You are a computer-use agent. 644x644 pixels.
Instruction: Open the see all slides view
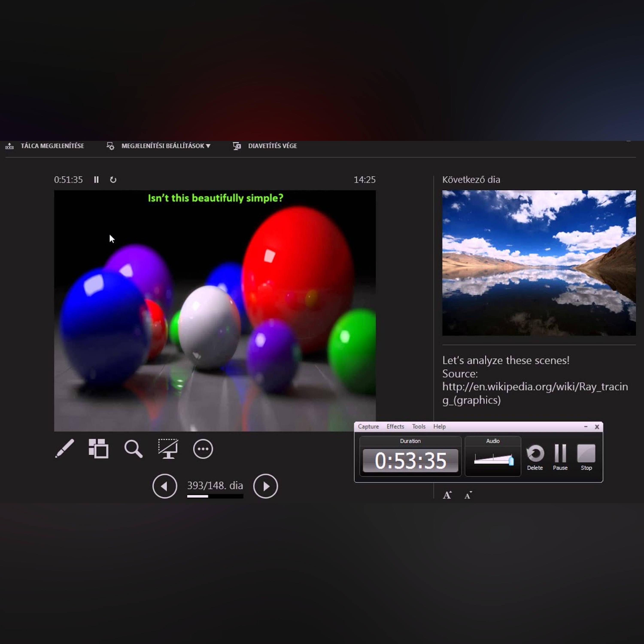click(x=98, y=448)
